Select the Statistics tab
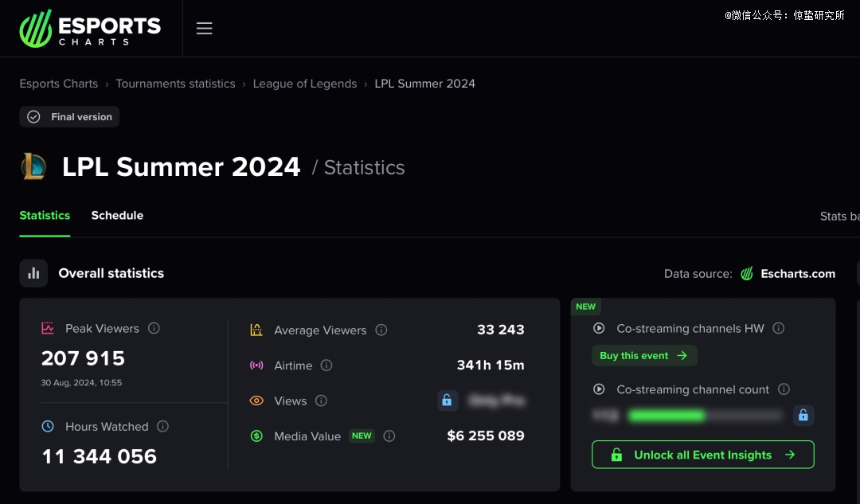This screenshot has width=860, height=504. 45,216
